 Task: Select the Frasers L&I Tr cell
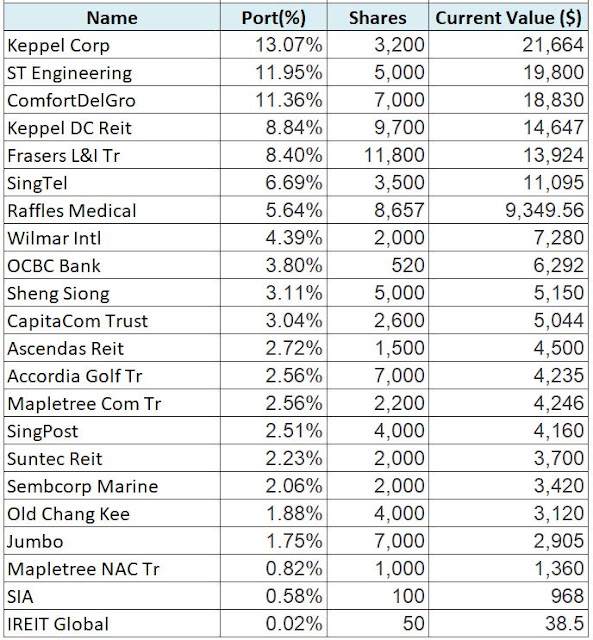(x=112, y=155)
